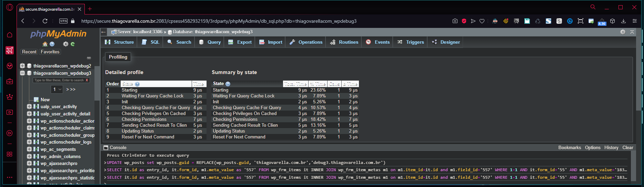This screenshot has height=187, width=644.
Task: Click the History link in Console bar
Action: [611, 147]
